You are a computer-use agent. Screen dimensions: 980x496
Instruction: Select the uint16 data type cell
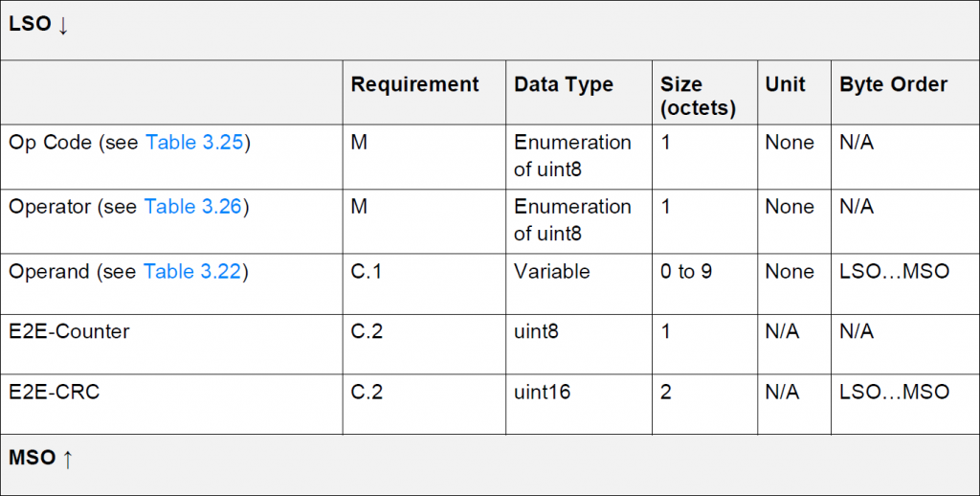[x=543, y=391]
